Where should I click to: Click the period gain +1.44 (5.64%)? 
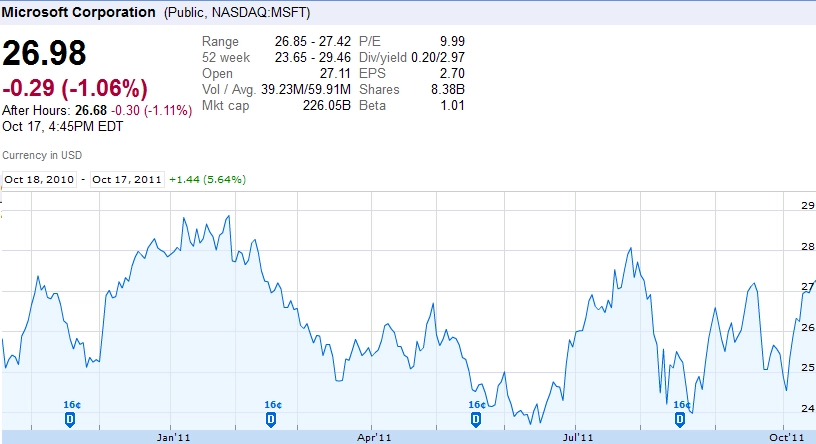pyautogui.click(x=207, y=180)
